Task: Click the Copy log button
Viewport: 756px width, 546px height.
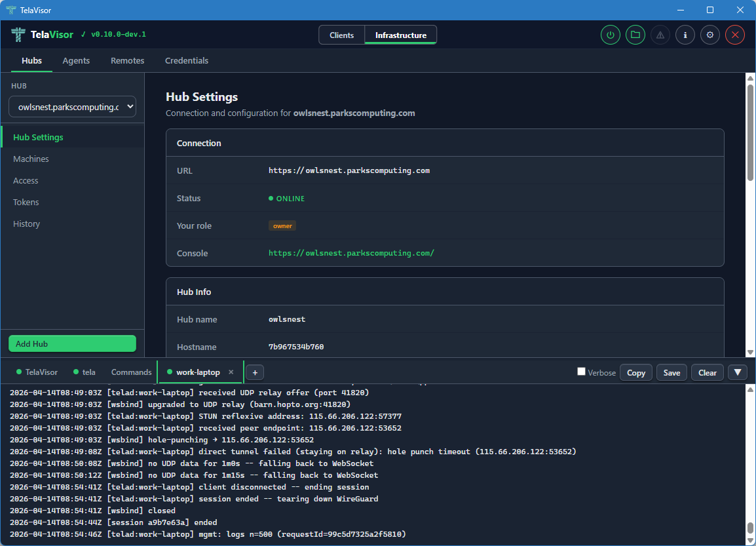Action: click(636, 372)
